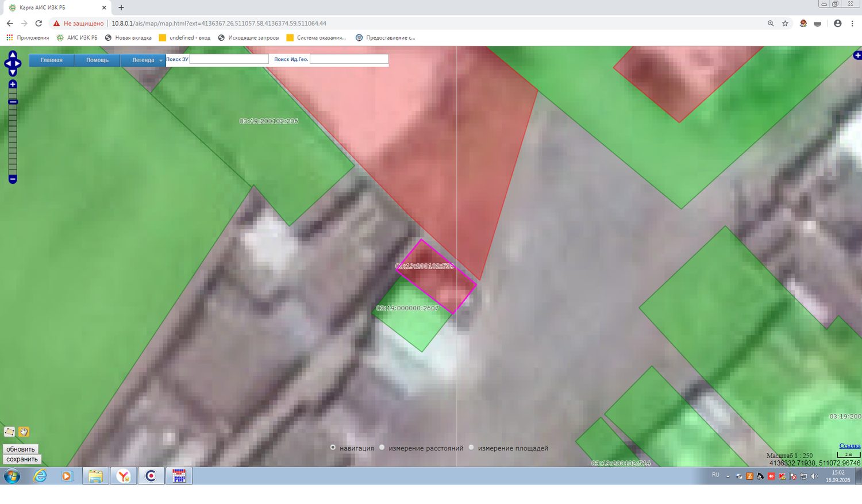Pan the map down with the south arrow
The width and height of the screenshot is (862, 504).
13,72
